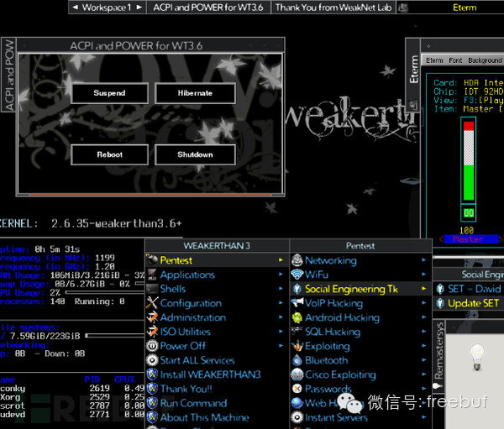Choose Update SET menu entry

469,303
